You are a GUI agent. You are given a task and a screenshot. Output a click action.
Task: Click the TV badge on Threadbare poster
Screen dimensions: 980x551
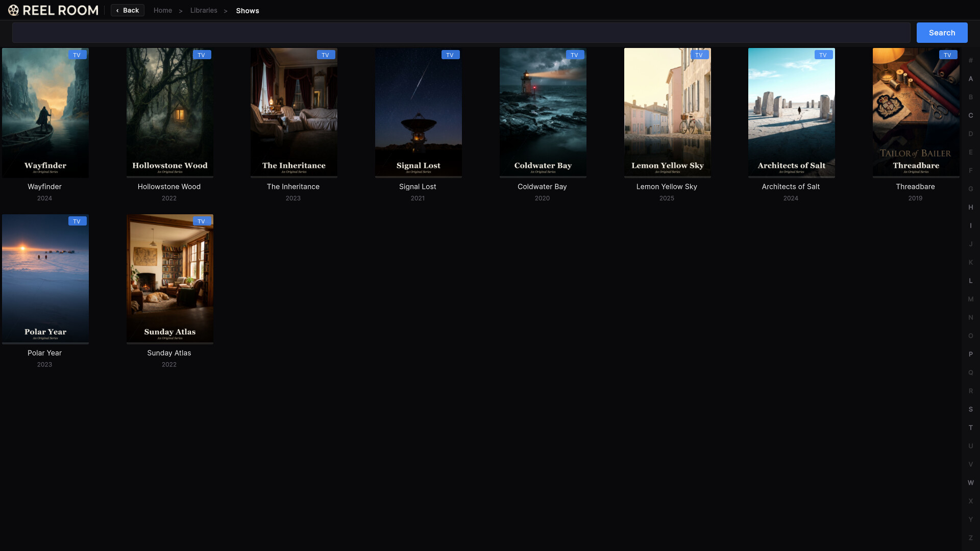[x=948, y=55]
